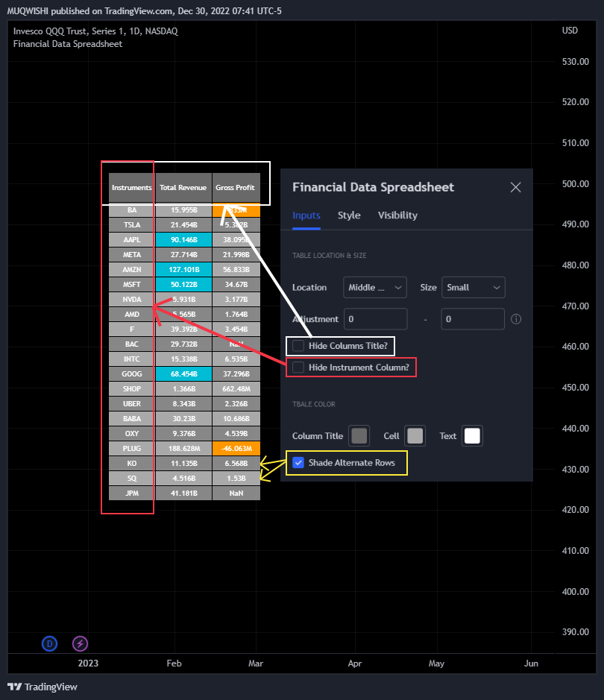Click the OXY instrument cell

click(132, 433)
